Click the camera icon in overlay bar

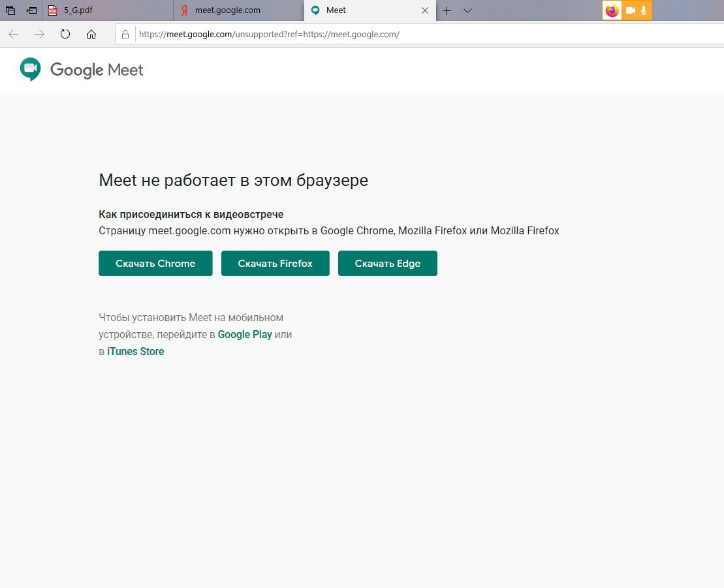click(x=630, y=10)
